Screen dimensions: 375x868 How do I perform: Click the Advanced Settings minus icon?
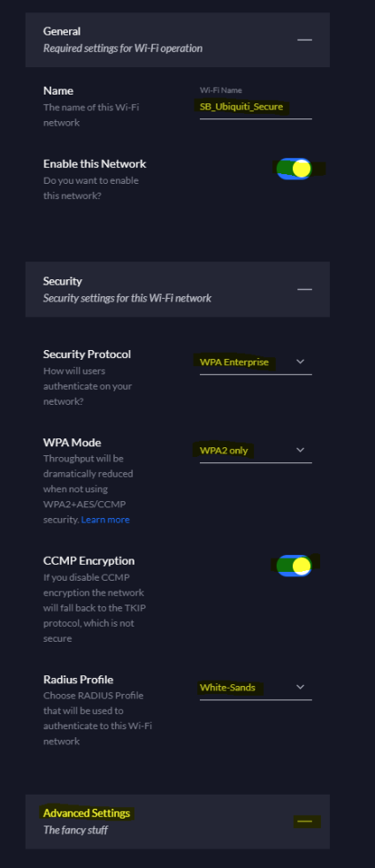(x=304, y=821)
